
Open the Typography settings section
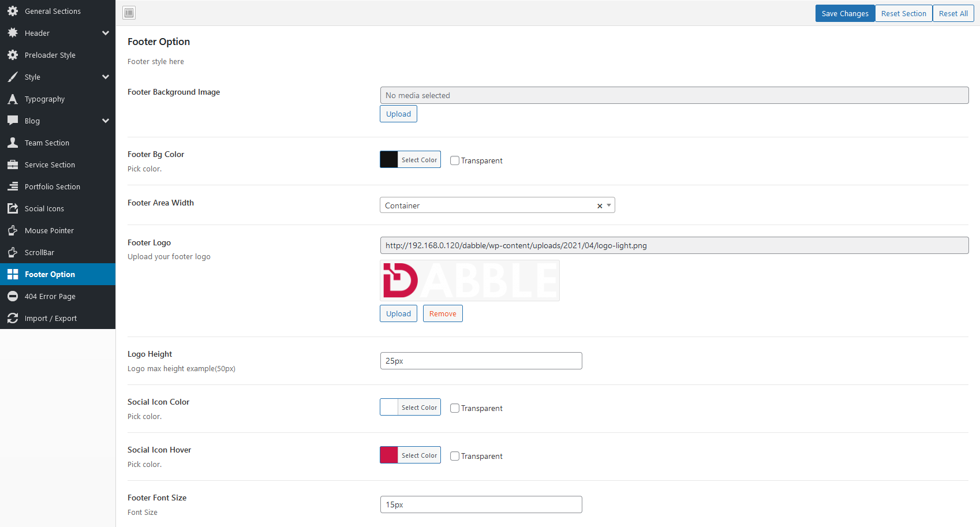(x=58, y=99)
